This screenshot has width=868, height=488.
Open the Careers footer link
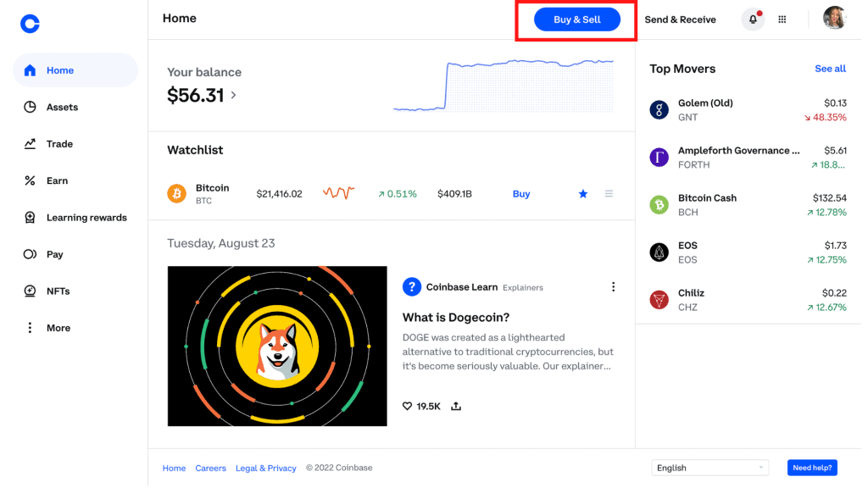click(210, 468)
